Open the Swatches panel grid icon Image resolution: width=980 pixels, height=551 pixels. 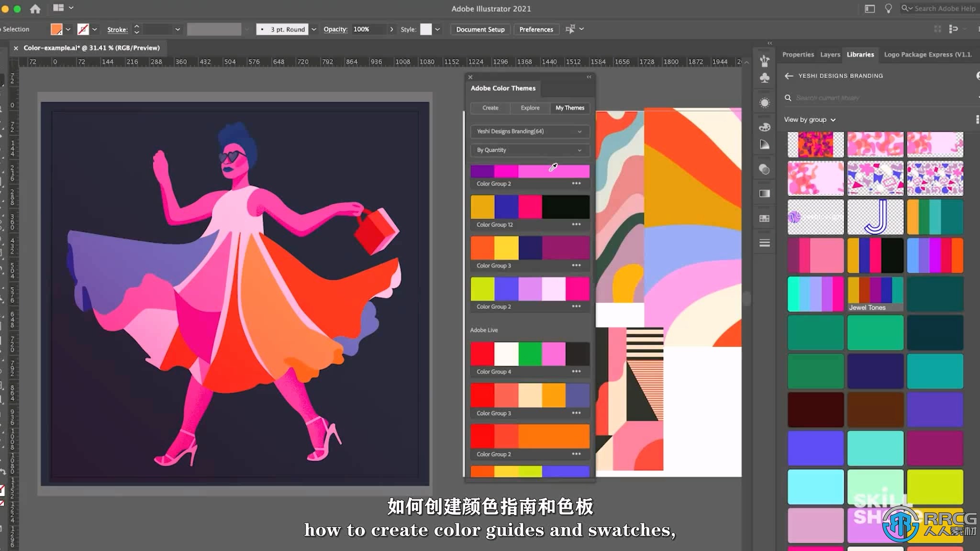point(765,219)
